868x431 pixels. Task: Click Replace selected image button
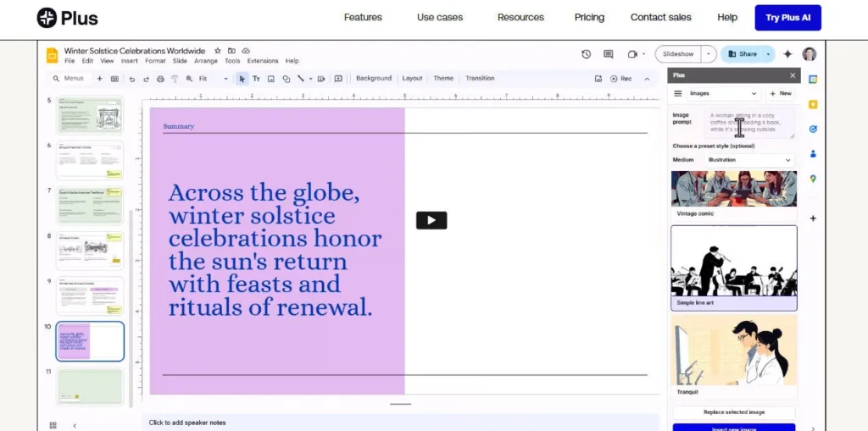point(733,412)
